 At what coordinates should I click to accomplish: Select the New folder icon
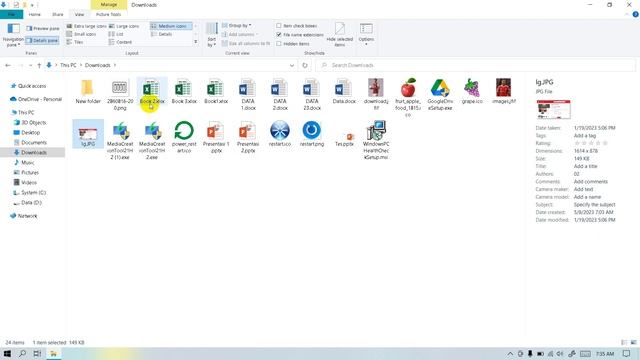click(87, 91)
